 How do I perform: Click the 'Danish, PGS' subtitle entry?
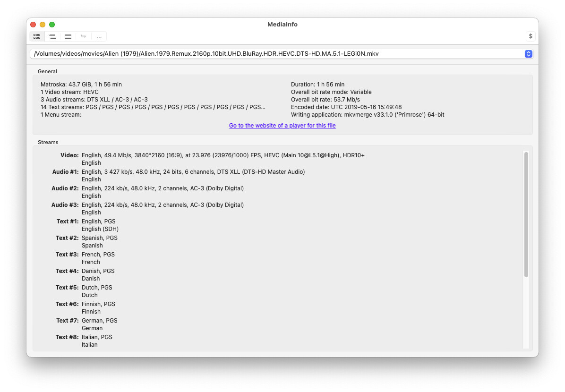[x=98, y=271]
